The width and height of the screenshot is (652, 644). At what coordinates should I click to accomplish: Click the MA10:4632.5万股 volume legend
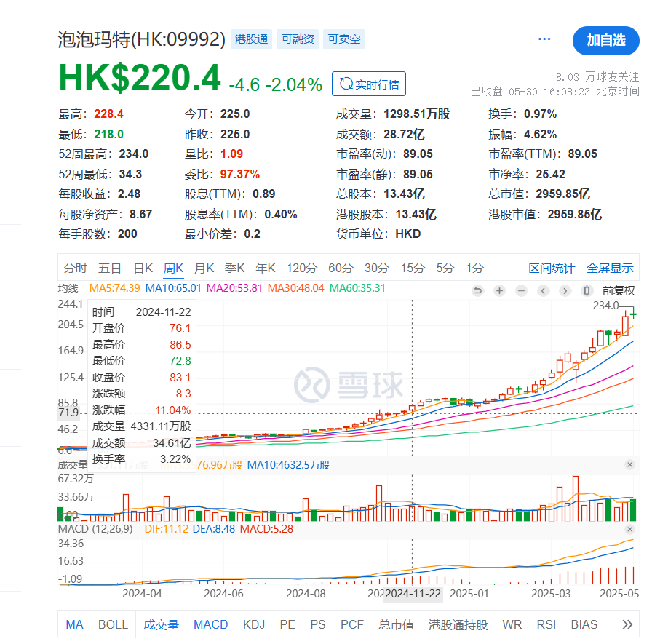pyautogui.click(x=289, y=465)
